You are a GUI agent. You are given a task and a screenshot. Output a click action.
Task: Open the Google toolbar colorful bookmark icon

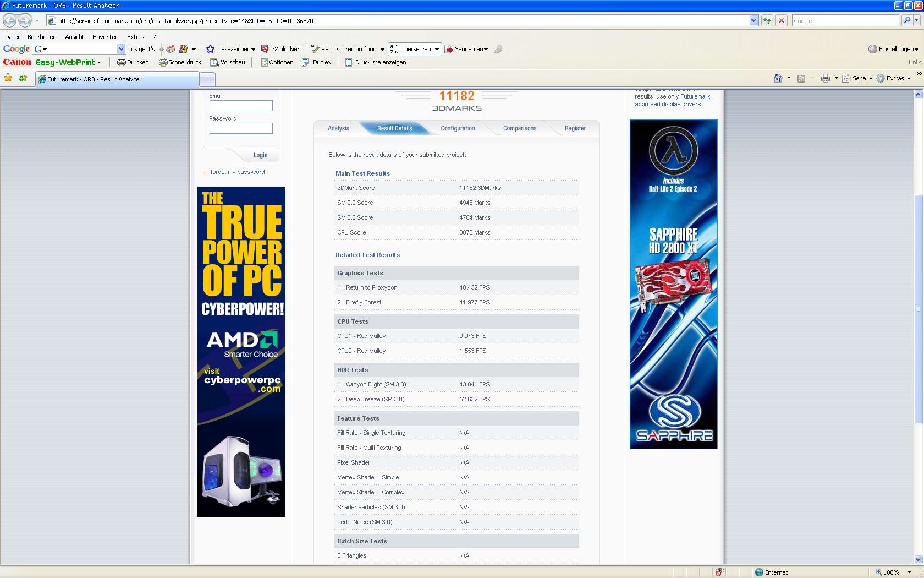[184, 49]
